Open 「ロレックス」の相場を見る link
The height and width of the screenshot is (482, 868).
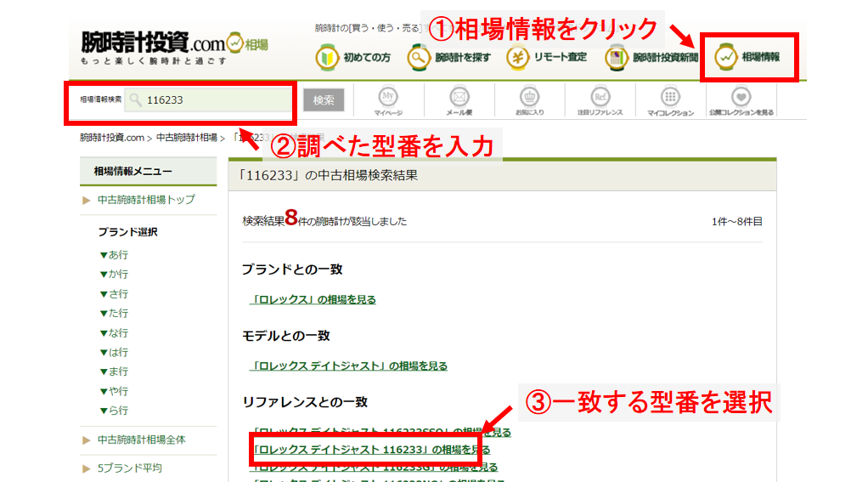tap(313, 300)
